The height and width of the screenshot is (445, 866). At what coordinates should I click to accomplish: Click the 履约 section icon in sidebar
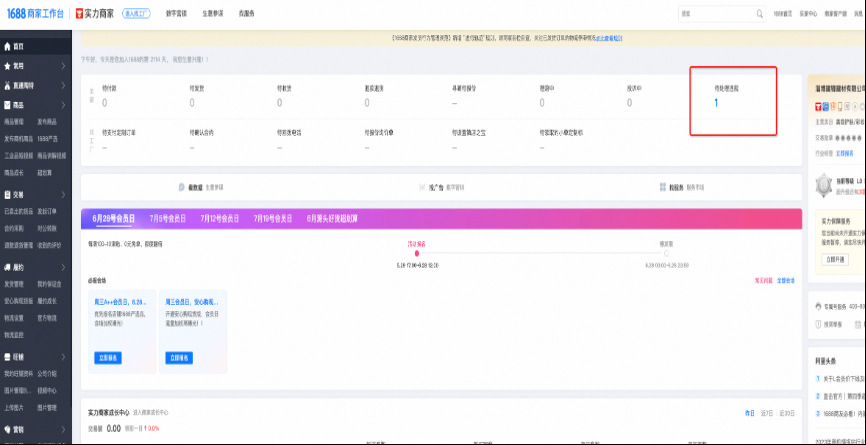coord(7,268)
